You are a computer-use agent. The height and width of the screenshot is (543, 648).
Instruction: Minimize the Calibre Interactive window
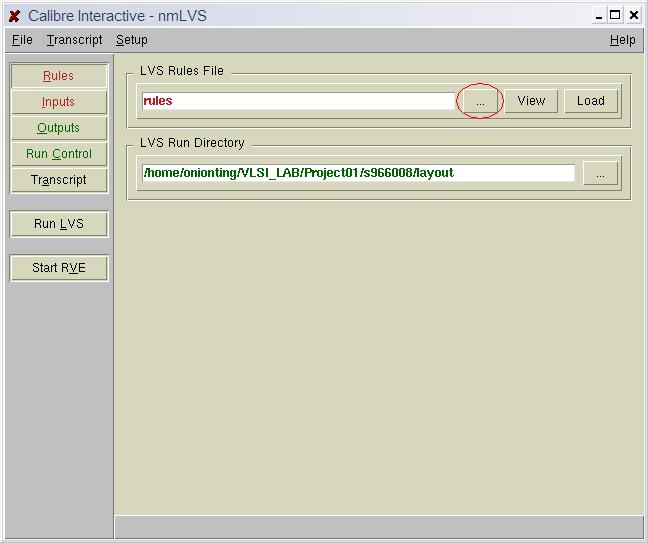point(598,16)
